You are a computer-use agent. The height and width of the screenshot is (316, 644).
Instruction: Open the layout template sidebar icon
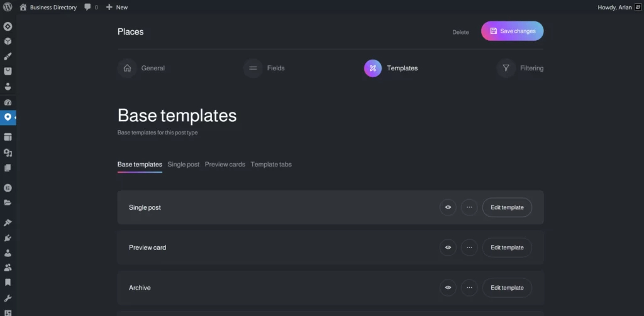click(8, 137)
